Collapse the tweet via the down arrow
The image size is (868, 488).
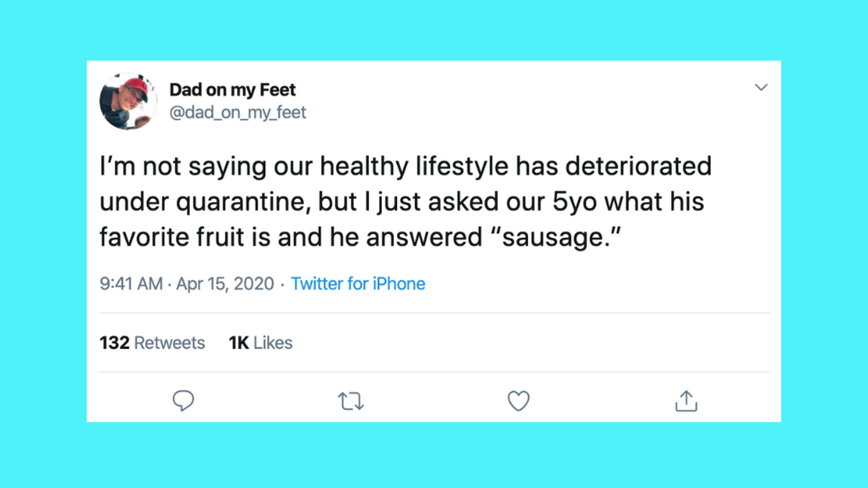click(762, 87)
